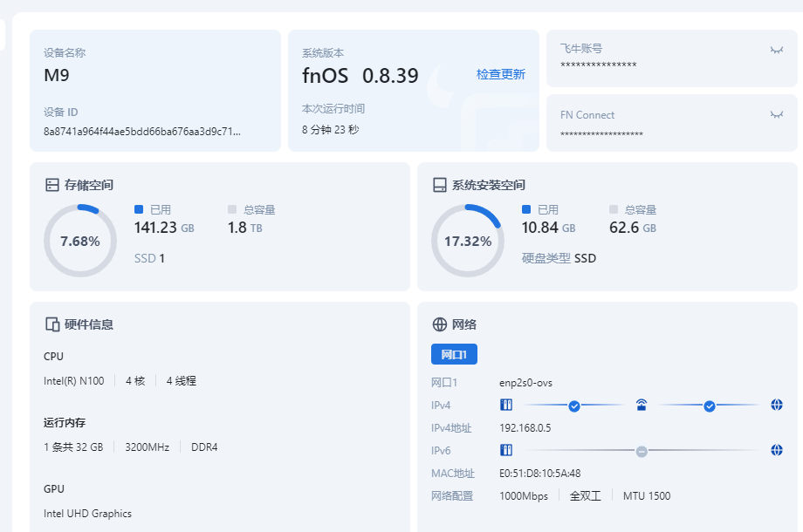Click the fnOS 0.8.39 version text
The image size is (803, 532).
click(x=360, y=76)
